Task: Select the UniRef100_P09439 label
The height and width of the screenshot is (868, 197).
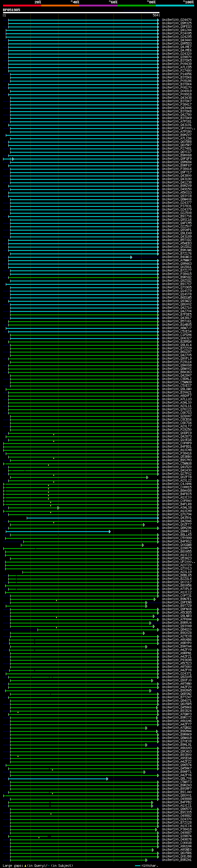Action: click(177, 64)
